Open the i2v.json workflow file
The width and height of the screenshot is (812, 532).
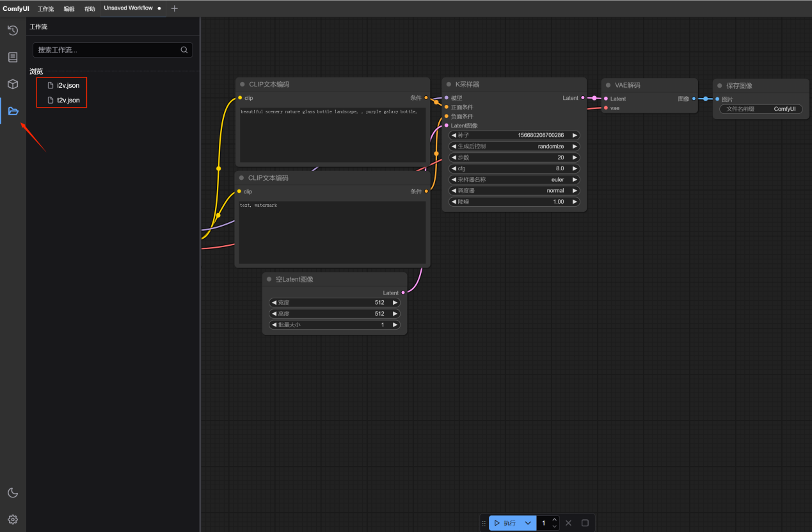pos(68,85)
